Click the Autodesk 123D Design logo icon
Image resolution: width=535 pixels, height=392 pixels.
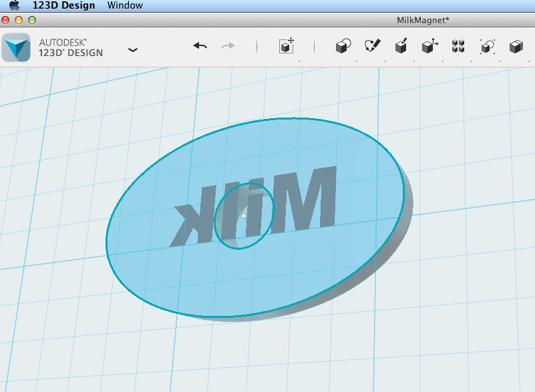point(16,47)
